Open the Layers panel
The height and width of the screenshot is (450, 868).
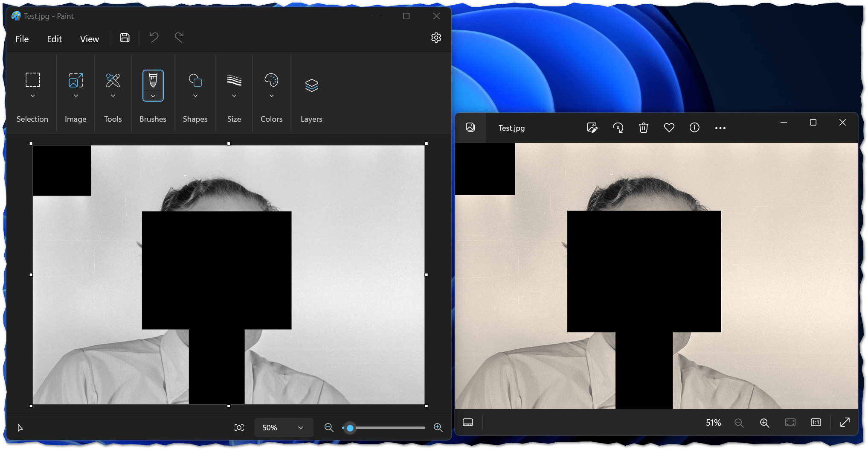click(x=311, y=85)
